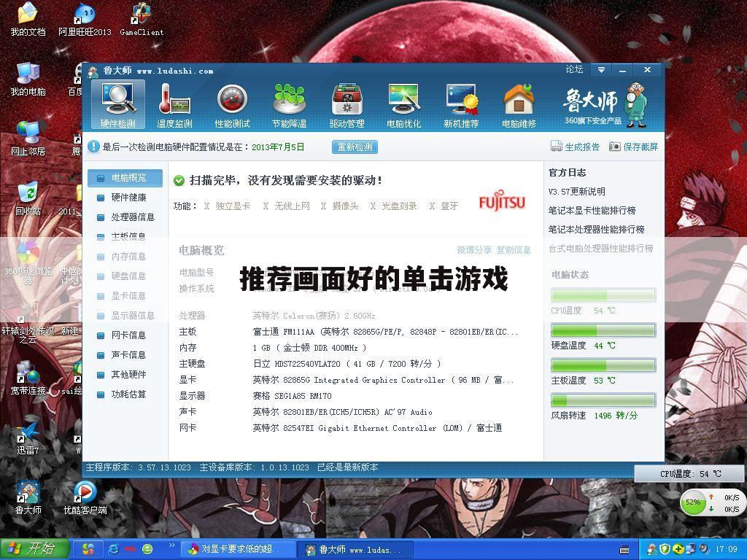Switch to 对显卡要求低的超 taskbar window
The image size is (747, 560).
(238, 550)
